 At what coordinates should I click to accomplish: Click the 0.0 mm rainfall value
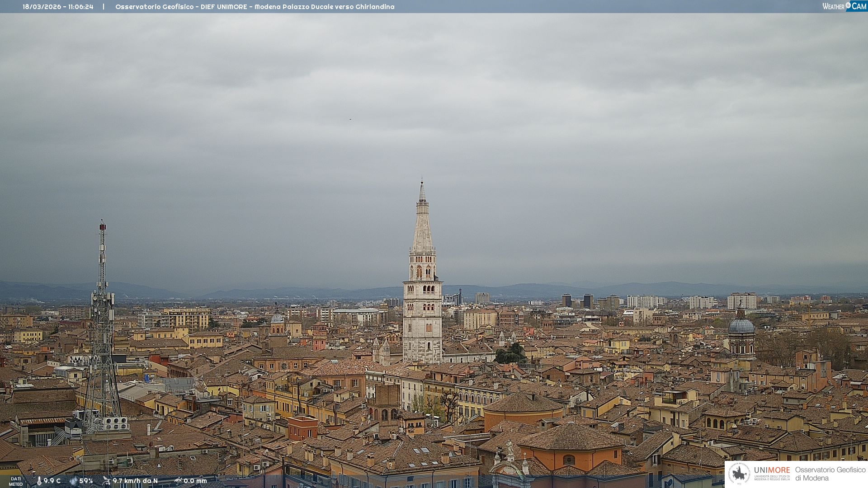pyautogui.click(x=195, y=481)
